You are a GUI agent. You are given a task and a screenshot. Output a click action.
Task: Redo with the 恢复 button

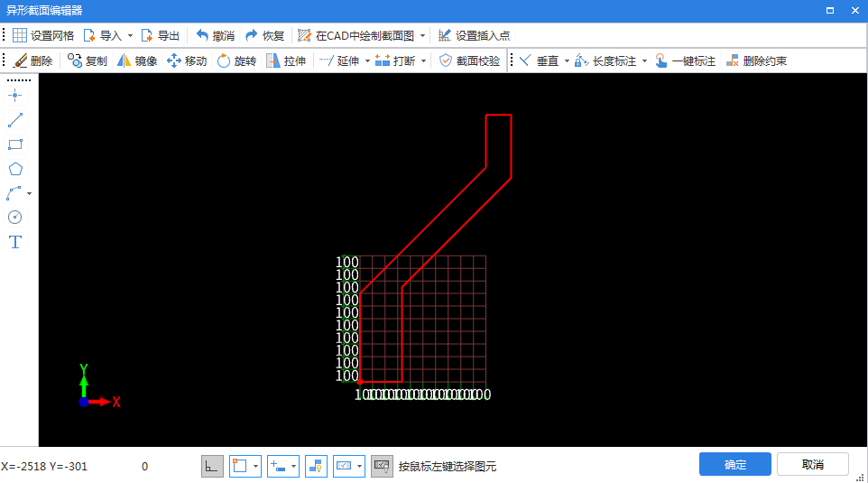264,35
